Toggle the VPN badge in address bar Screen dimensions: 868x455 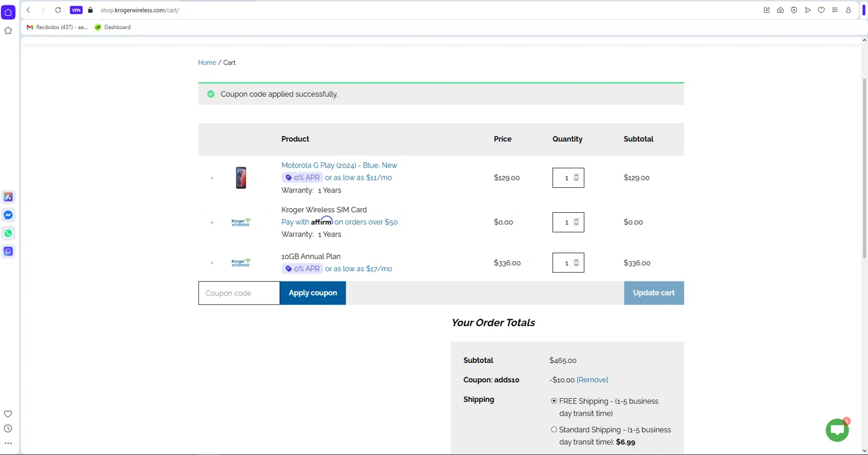76,10
